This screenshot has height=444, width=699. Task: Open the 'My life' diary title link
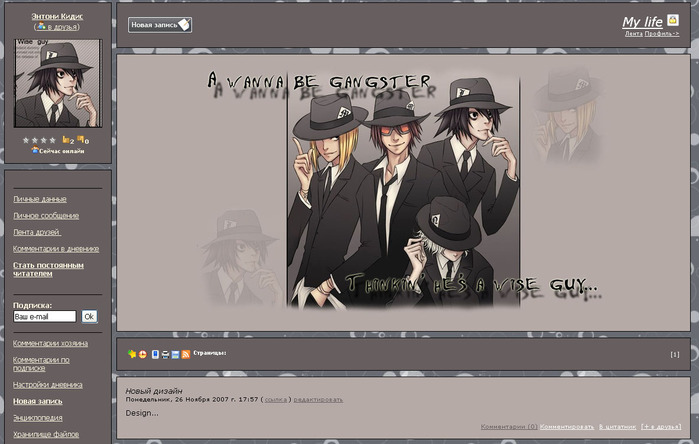click(642, 22)
